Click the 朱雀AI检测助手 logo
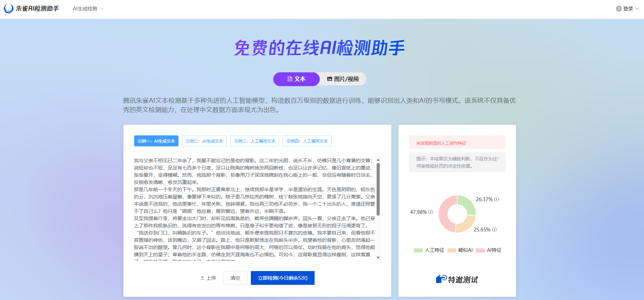The image size is (644, 300). (x=31, y=9)
